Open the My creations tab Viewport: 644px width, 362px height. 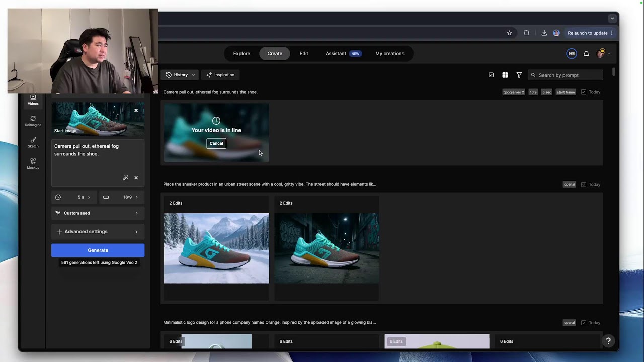pos(390,54)
